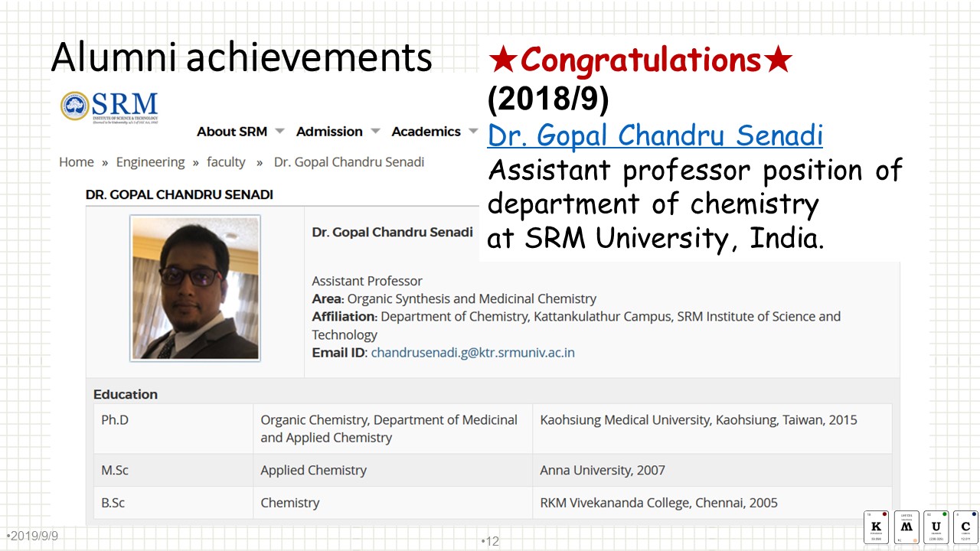Click the chandrusenadi.g@ktr.srmuniv.ac.in email link
Screen dimensions: 980x551
[x=472, y=353]
